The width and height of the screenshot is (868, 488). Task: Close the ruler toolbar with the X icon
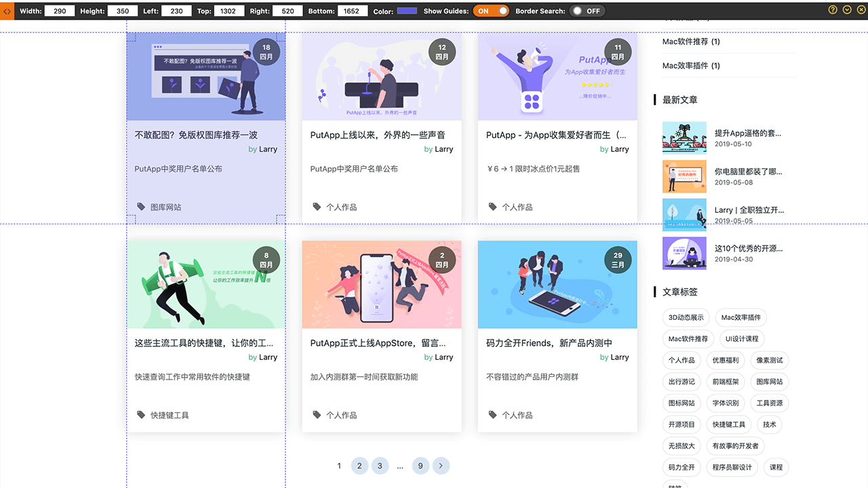[860, 10]
